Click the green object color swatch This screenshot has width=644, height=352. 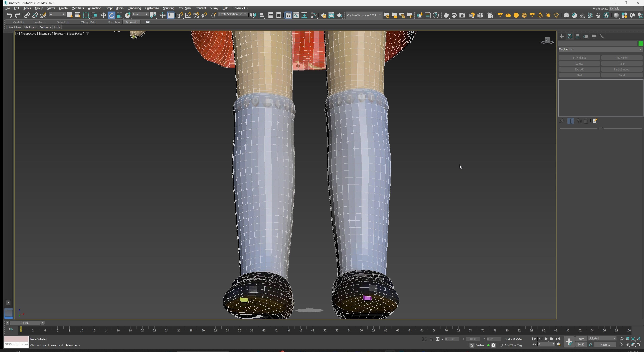coord(640,44)
